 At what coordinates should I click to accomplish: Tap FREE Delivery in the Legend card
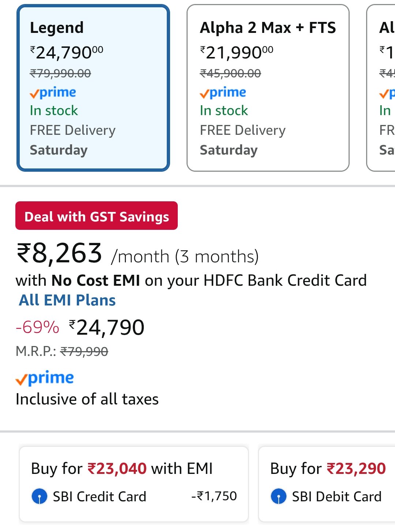73,130
